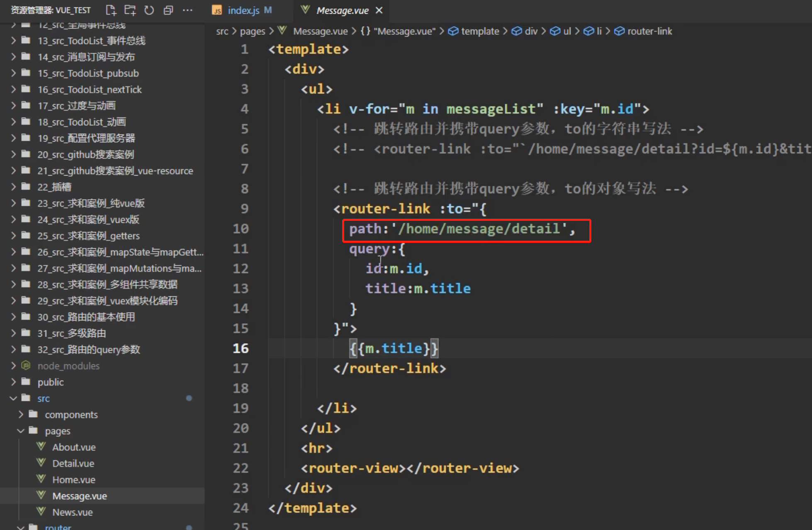This screenshot has height=530, width=812.
Task: Select folder 18_src_TodoList_动画
Action: pos(82,122)
